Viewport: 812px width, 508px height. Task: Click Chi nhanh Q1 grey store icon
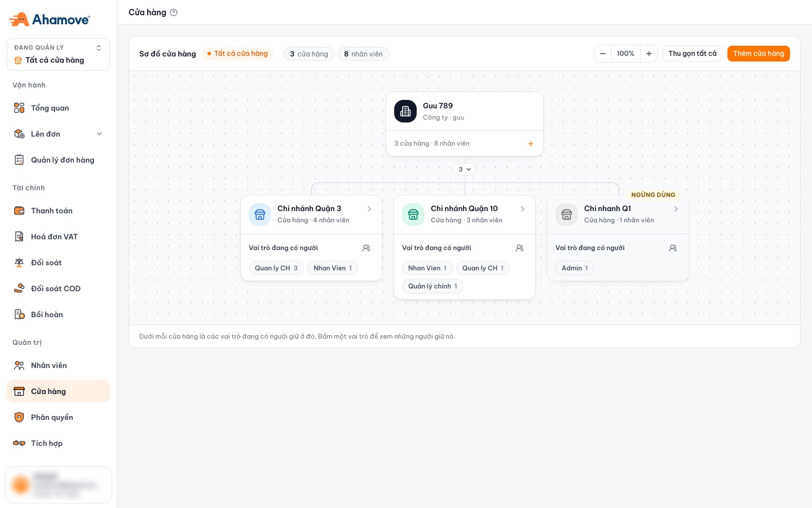(x=567, y=214)
